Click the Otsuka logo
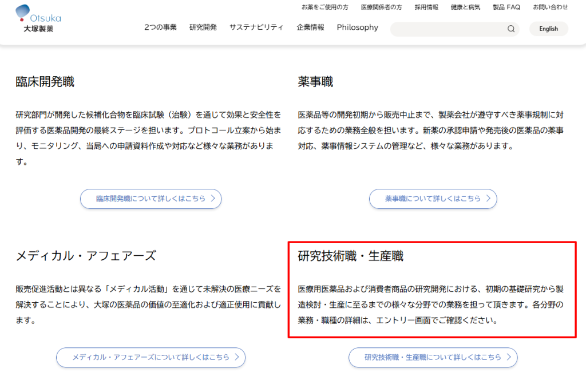The image size is (586, 392). [38, 18]
